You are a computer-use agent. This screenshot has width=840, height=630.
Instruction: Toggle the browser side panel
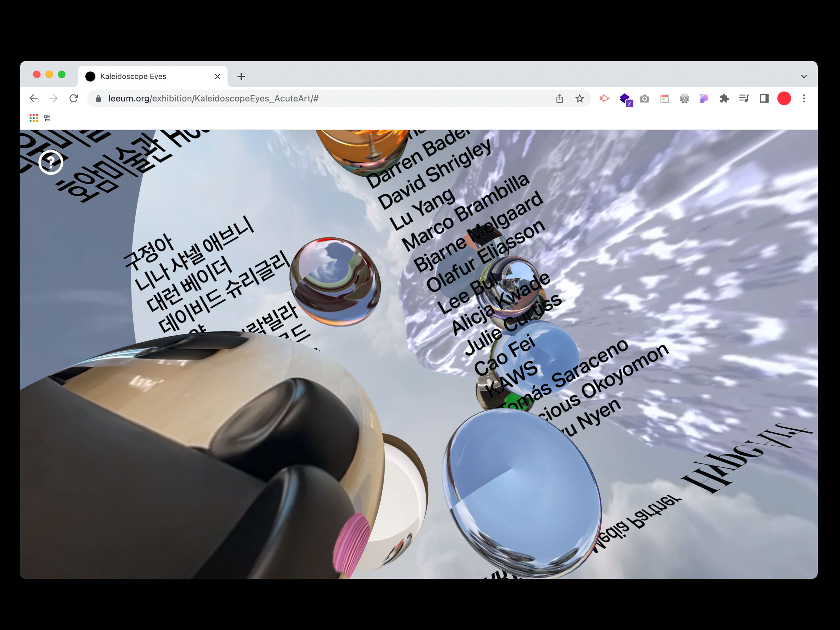tap(764, 99)
